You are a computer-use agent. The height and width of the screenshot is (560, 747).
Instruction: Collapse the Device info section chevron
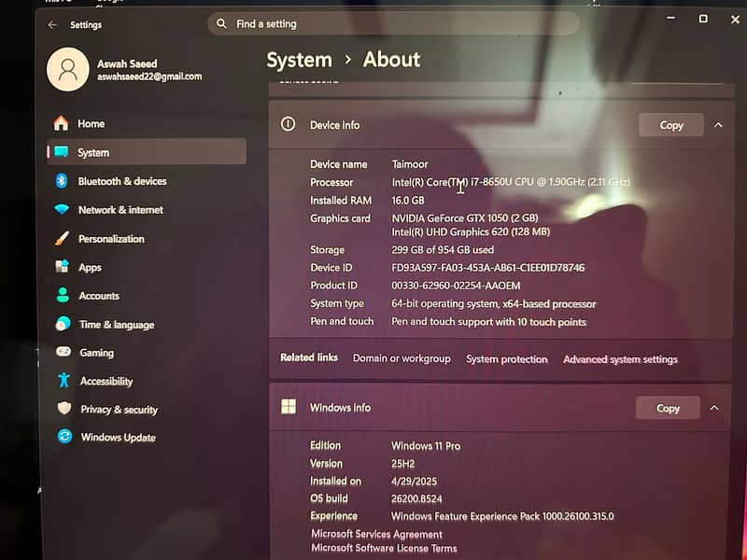pyautogui.click(x=718, y=125)
